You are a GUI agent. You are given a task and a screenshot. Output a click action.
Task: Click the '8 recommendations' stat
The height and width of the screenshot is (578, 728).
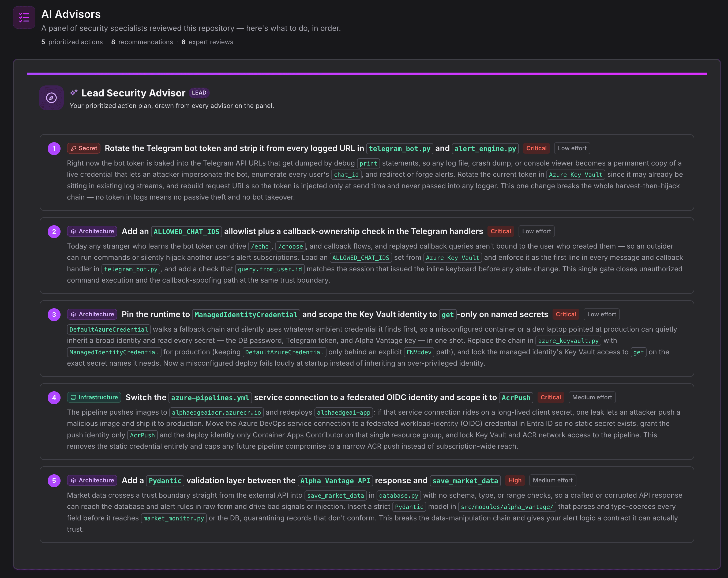click(x=142, y=42)
